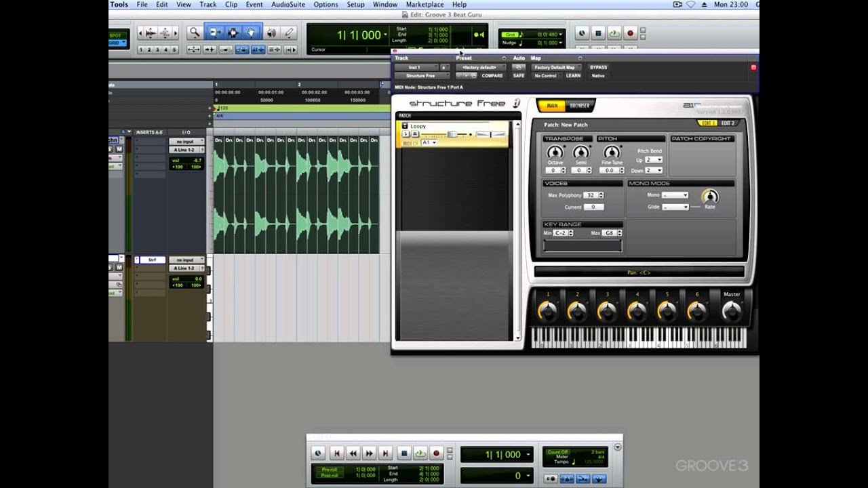Toggle Count Off in the transport window
The width and height of the screenshot is (868, 488).
tap(557, 452)
